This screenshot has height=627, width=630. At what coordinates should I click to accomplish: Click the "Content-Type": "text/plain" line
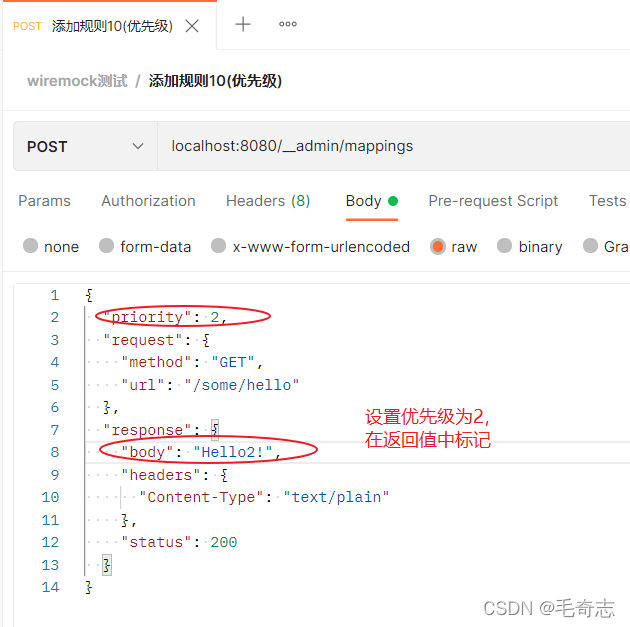[x=264, y=497]
